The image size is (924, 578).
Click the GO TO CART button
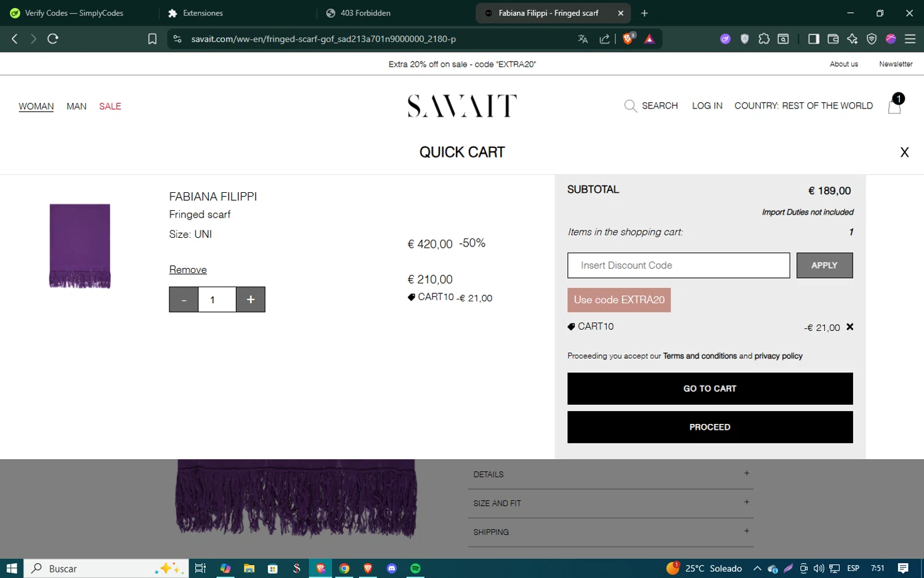(710, 389)
